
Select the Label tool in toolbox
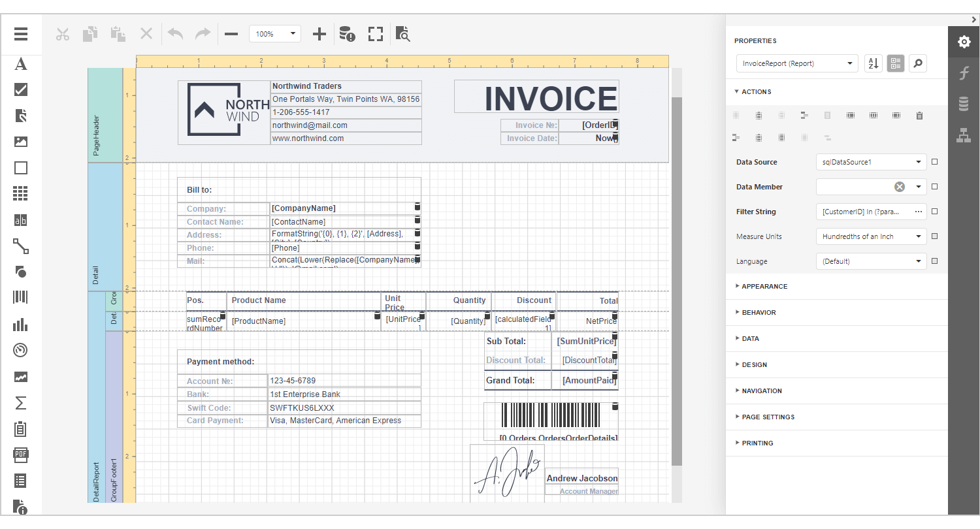point(20,64)
